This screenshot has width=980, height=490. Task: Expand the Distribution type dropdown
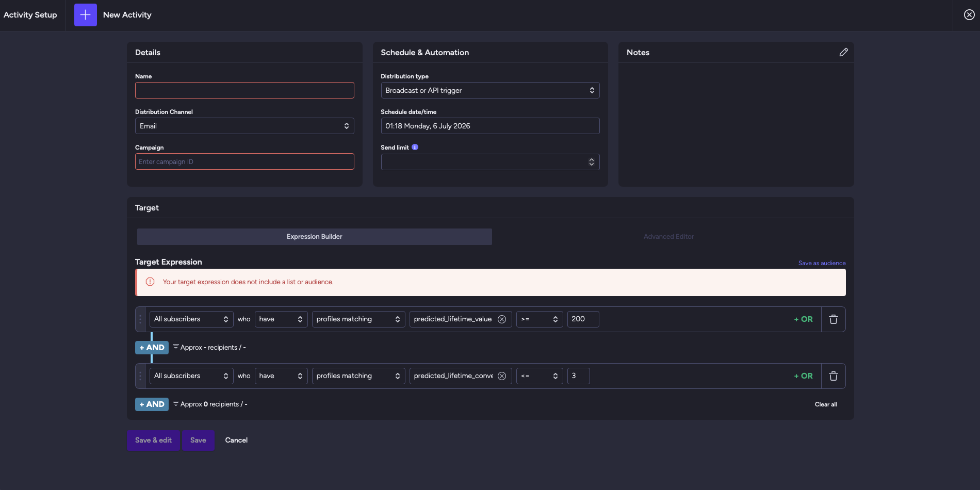point(490,90)
